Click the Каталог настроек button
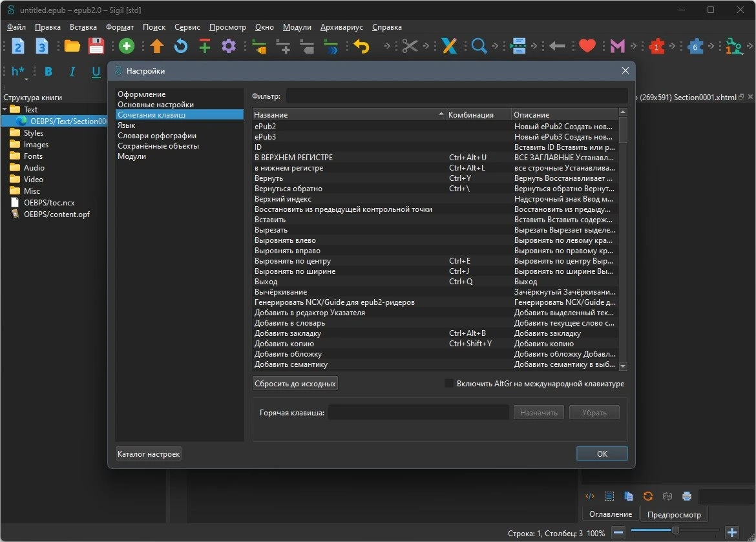 (149, 454)
